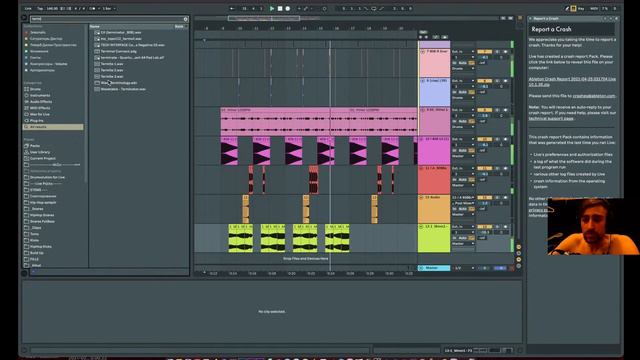
Task: Select All results in the browser
Action: coord(53,127)
